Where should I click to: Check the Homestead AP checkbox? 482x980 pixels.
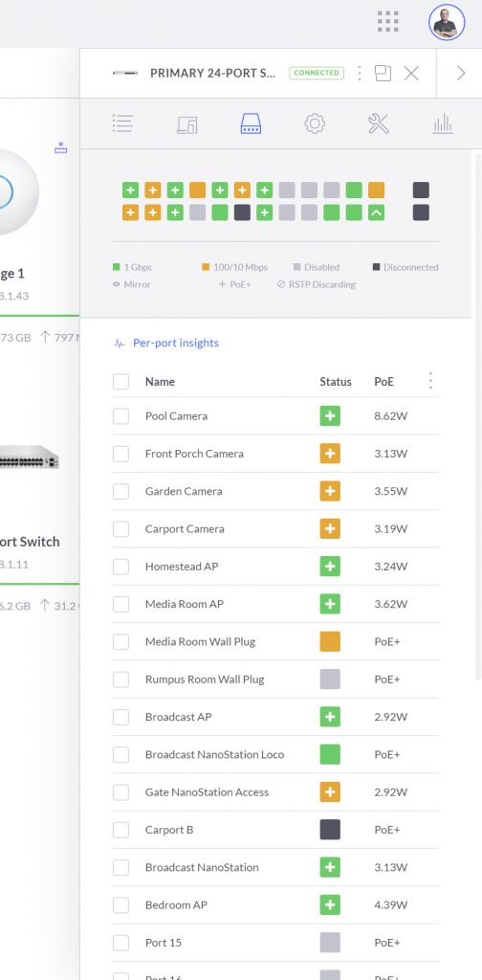pos(121,567)
